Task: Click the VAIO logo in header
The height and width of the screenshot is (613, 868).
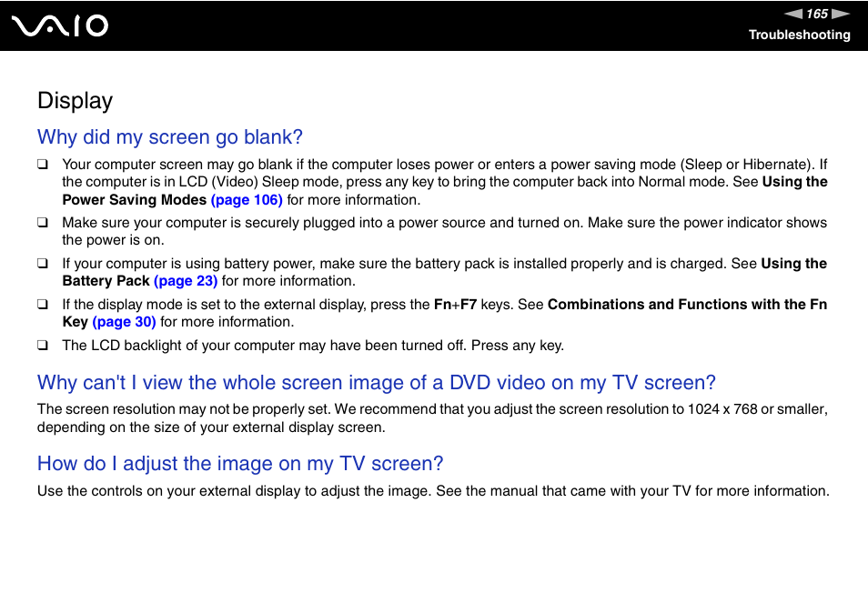Action: [60, 26]
